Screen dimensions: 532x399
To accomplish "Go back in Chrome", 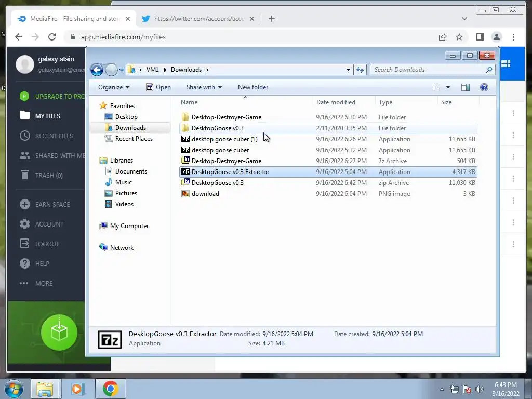I will tap(19, 37).
